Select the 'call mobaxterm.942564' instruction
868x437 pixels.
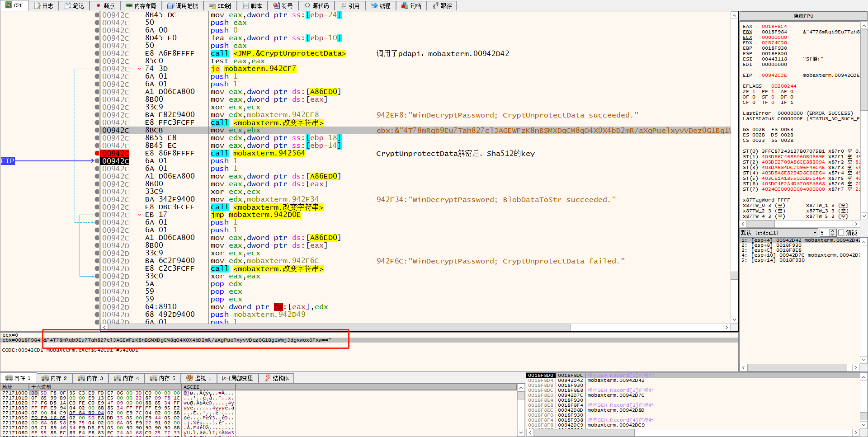(x=258, y=153)
